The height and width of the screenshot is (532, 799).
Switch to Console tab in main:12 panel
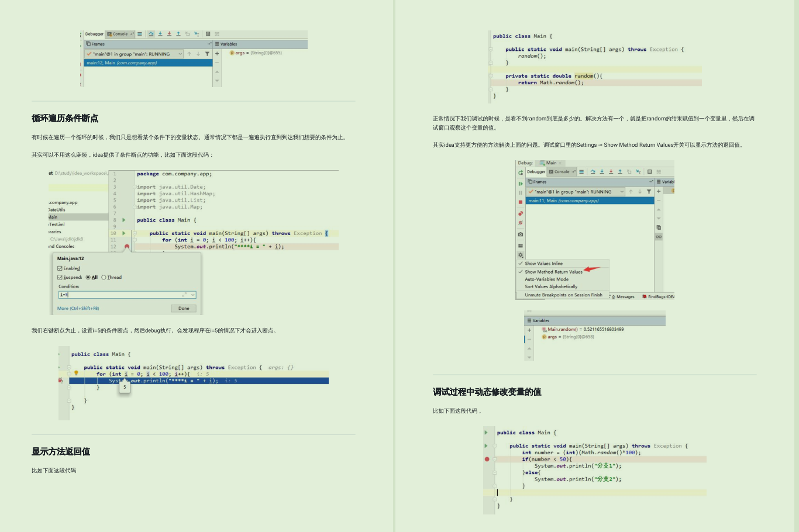click(x=120, y=34)
